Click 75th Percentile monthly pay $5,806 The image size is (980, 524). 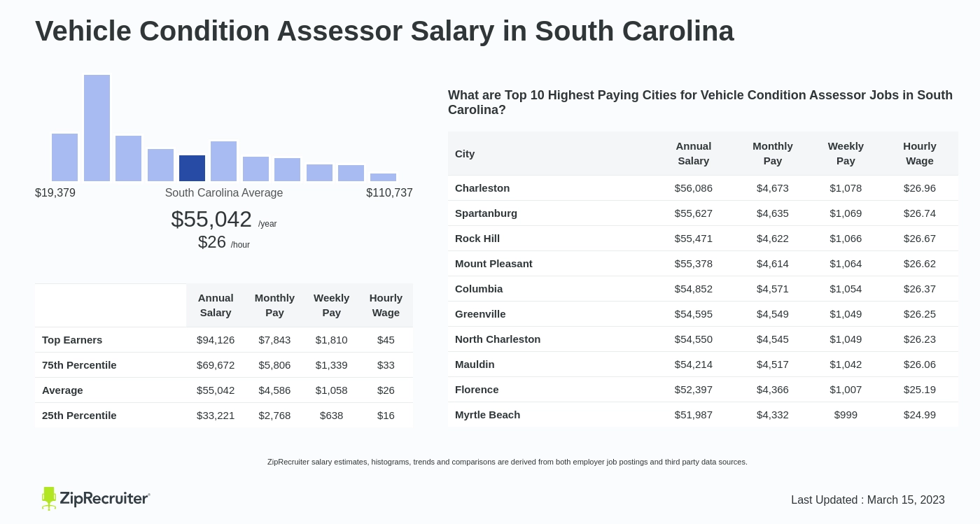[x=274, y=365]
